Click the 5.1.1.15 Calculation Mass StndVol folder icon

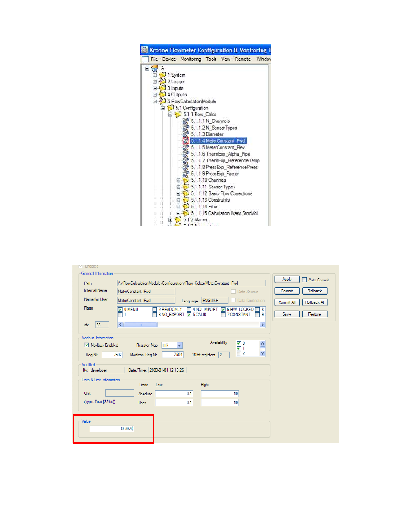(x=186, y=213)
